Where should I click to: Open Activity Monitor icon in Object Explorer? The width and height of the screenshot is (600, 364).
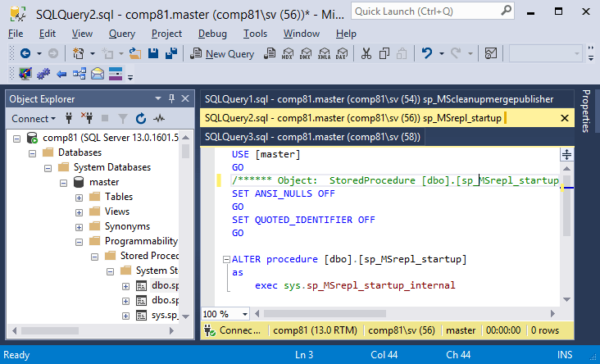(159, 119)
